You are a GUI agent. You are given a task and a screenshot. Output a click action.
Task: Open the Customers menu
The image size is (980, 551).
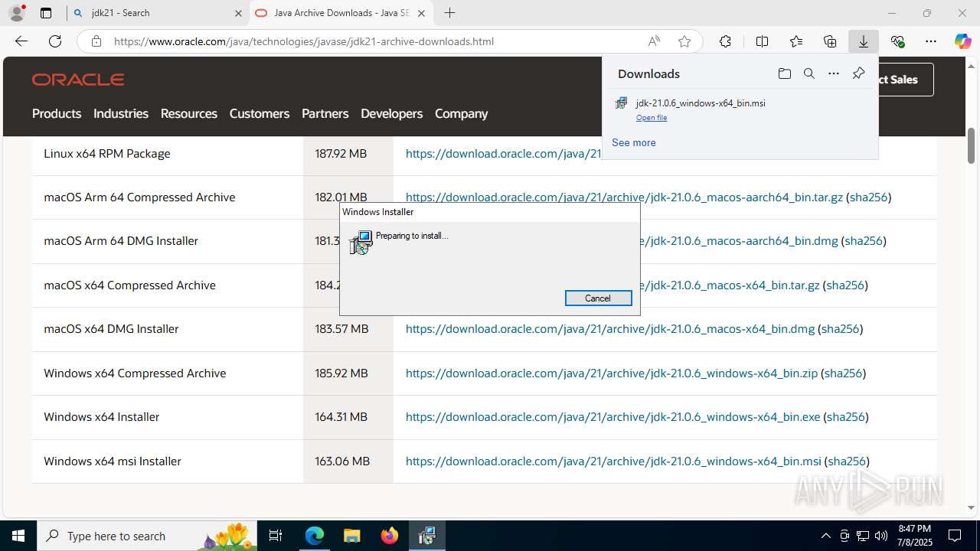tap(260, 113)
